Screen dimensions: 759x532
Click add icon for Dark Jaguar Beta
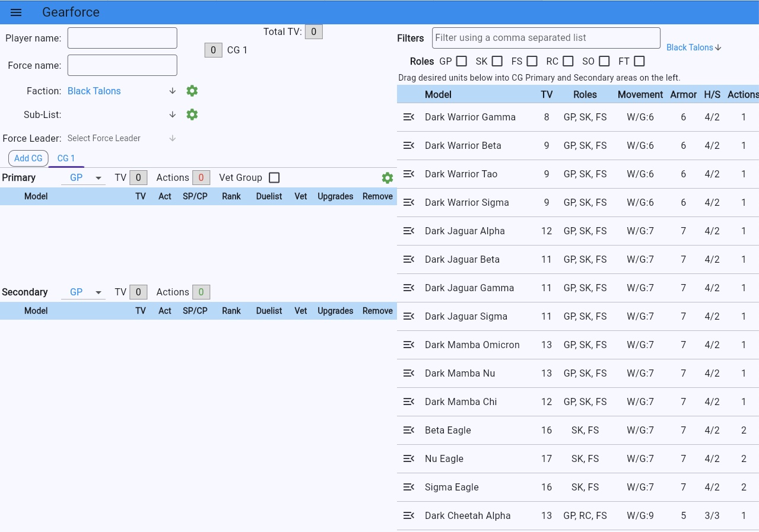coord(409,259)
